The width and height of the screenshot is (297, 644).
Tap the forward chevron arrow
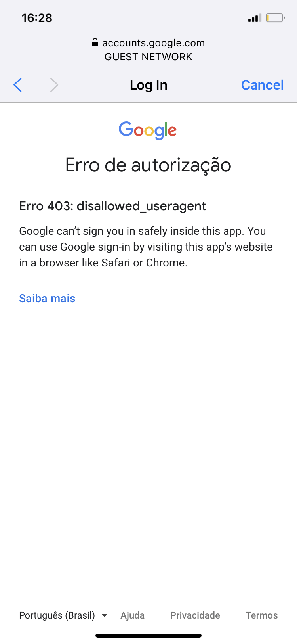[x=54, y=85]
